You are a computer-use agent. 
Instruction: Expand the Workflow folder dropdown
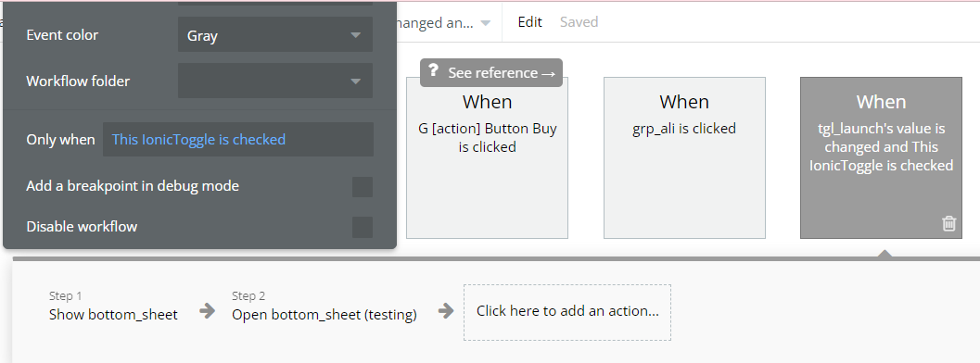(x=275, y=81)
